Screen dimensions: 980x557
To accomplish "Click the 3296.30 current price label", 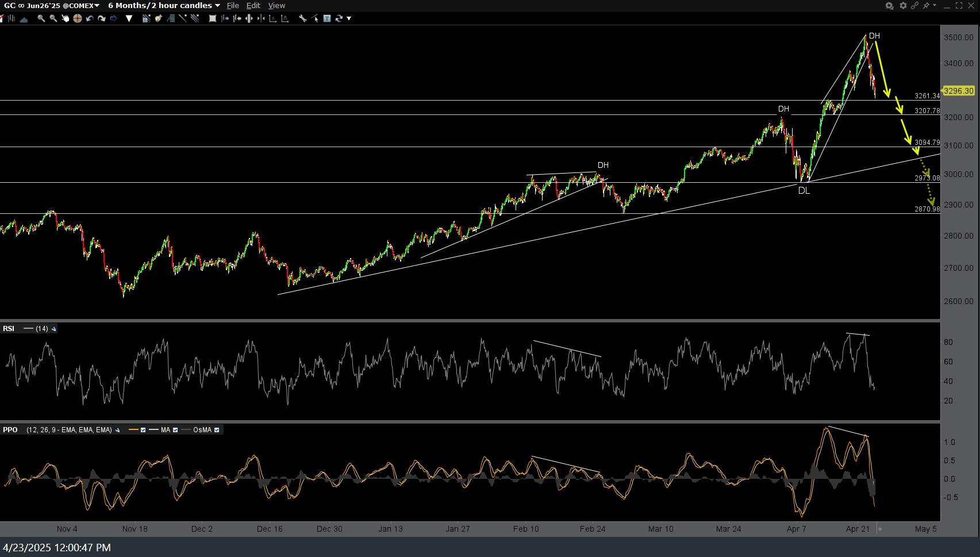I will pyautogui.click(x=958, y=91).
